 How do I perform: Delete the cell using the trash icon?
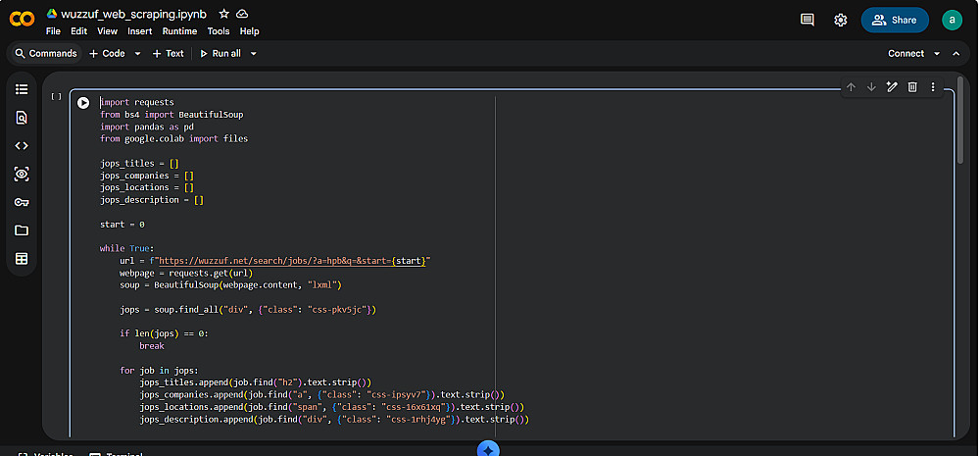click(912, 87)
